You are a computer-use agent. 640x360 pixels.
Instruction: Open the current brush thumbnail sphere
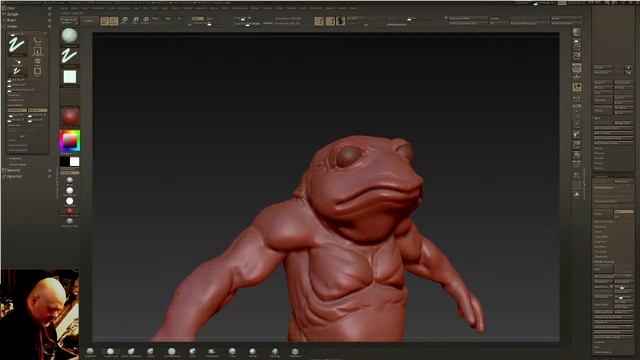(69, 36)
